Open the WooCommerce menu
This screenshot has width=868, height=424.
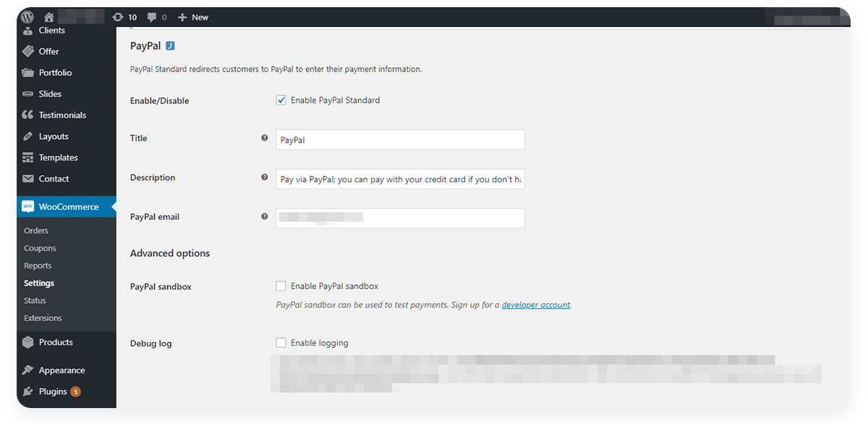[69, 207]
